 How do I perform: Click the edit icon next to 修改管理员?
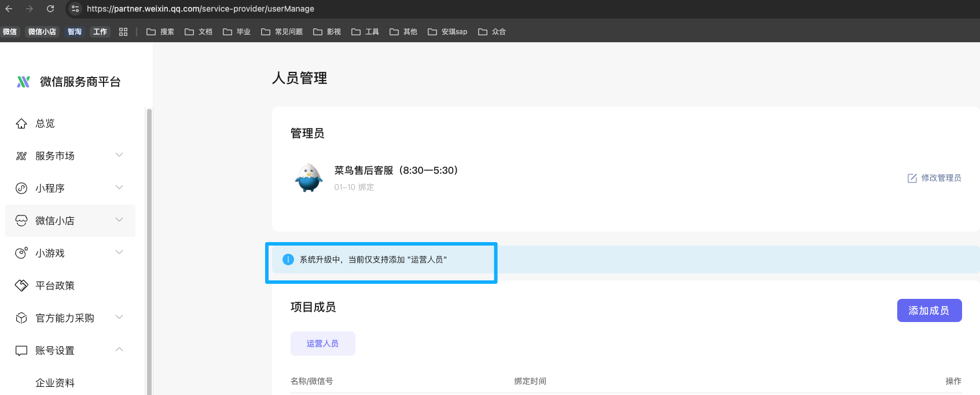click(912, 178)
